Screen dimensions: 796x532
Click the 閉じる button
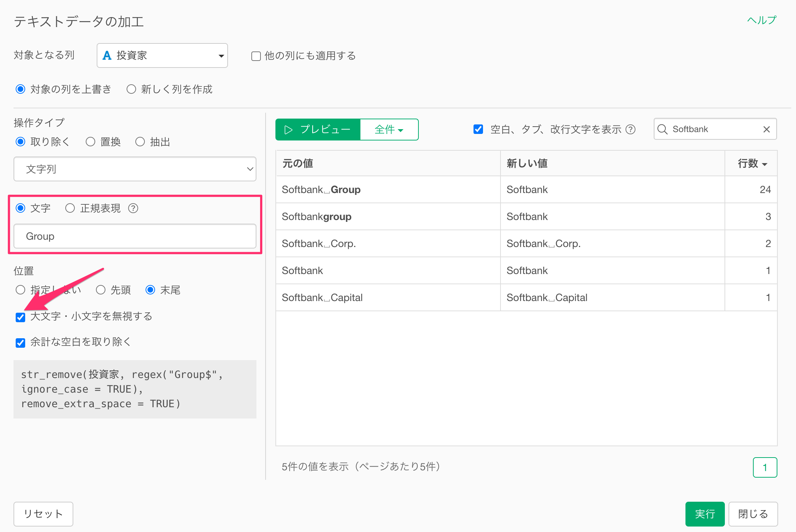[753, 514]
